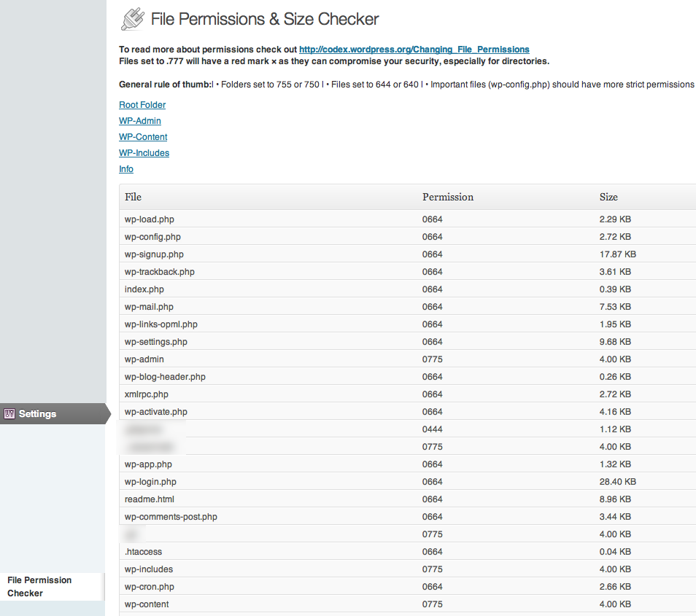The image size is (696, 616).
Task: Select the wp-blog-header.php file name
Action: coord(165,377)
